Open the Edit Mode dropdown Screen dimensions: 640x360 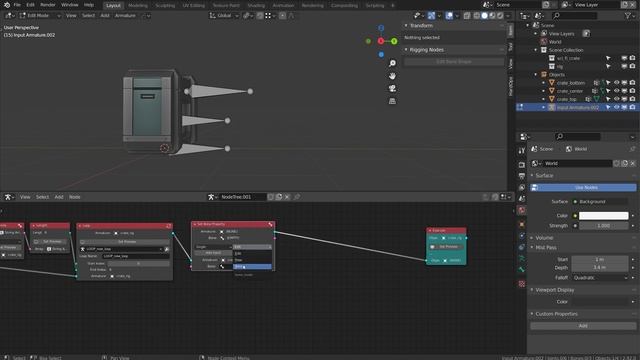[40, 16]
